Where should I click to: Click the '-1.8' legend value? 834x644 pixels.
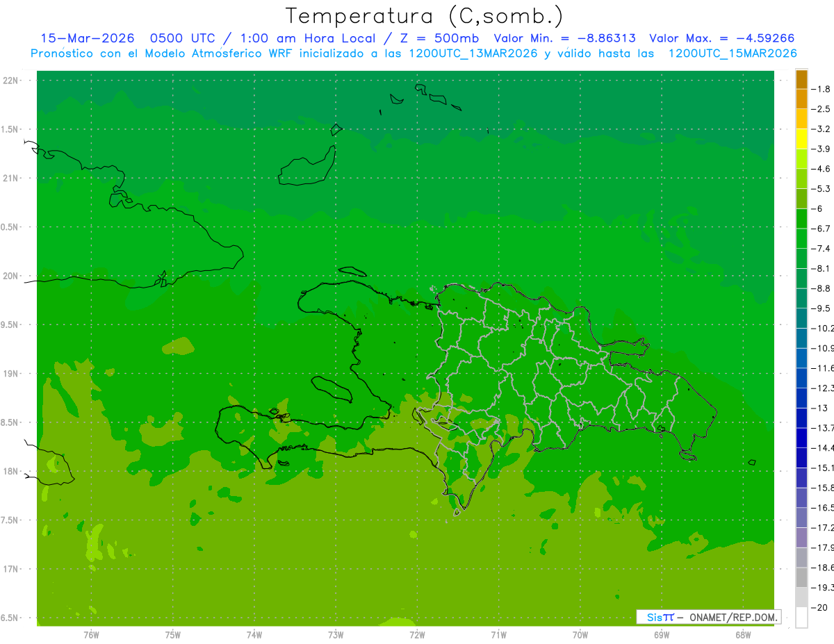[x=821, y=89]
